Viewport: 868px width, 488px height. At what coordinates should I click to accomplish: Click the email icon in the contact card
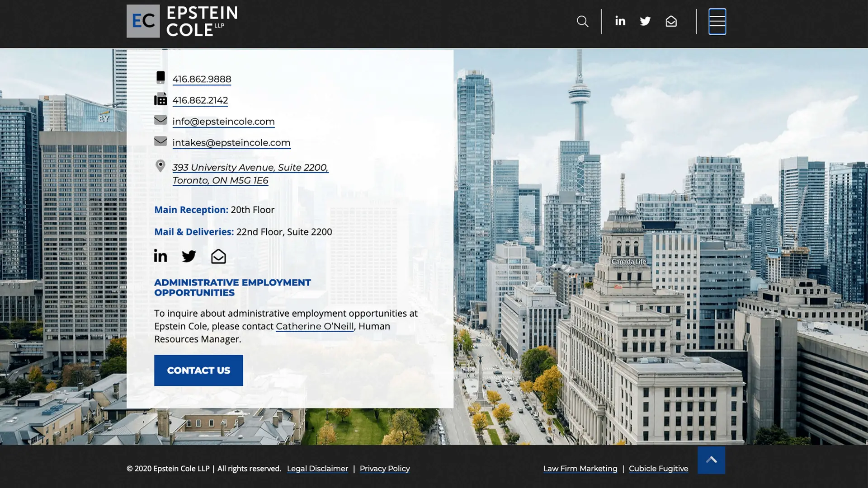tap(218, 256)
